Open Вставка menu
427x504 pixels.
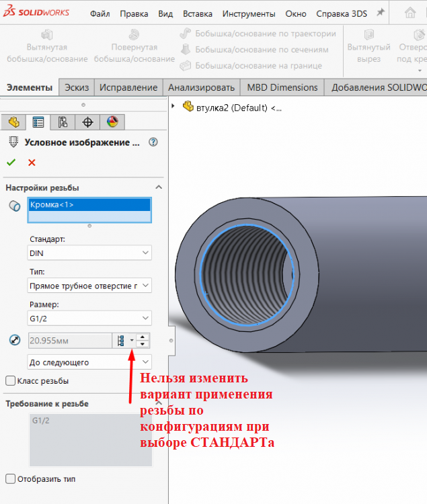(x=198, y=14)
